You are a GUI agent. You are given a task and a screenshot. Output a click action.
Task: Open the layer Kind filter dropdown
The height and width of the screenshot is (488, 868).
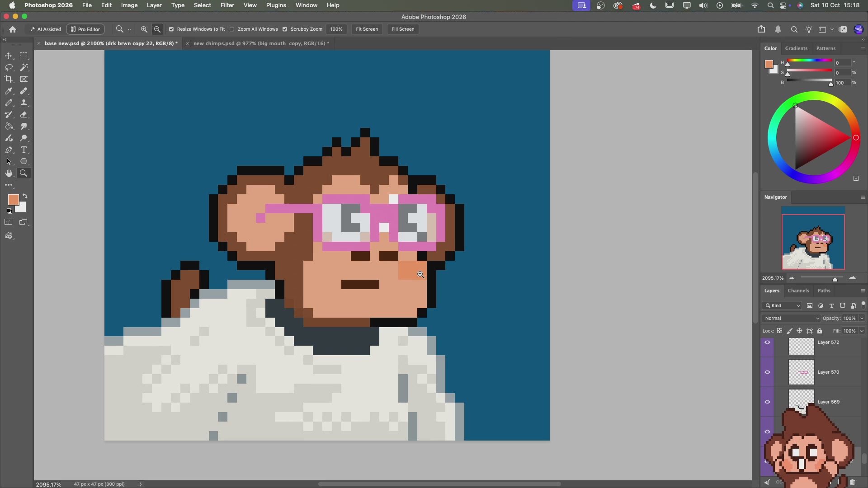pos(782,306)
